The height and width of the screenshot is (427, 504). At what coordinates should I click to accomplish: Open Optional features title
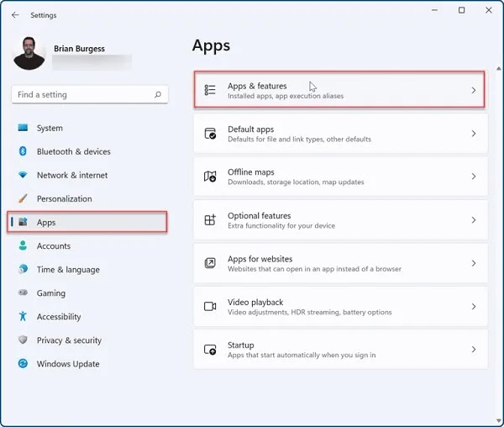click(x=259, y=215)
